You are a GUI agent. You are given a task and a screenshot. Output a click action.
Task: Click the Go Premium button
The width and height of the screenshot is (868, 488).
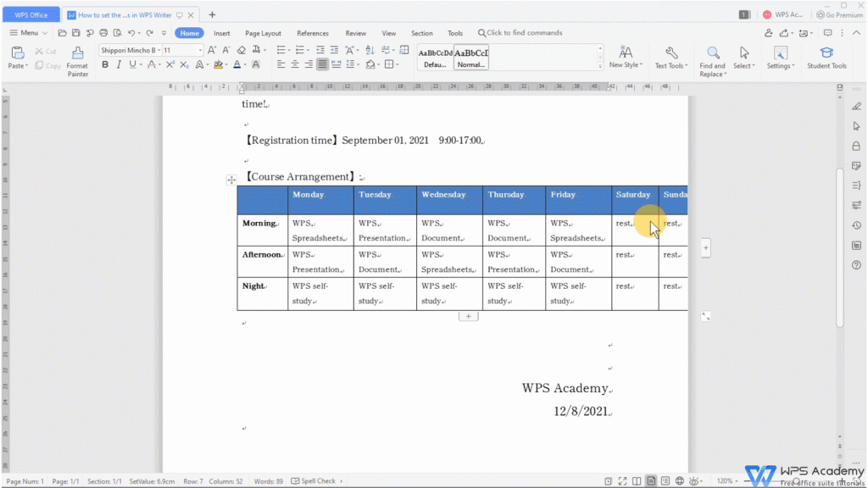pos(839,15)
